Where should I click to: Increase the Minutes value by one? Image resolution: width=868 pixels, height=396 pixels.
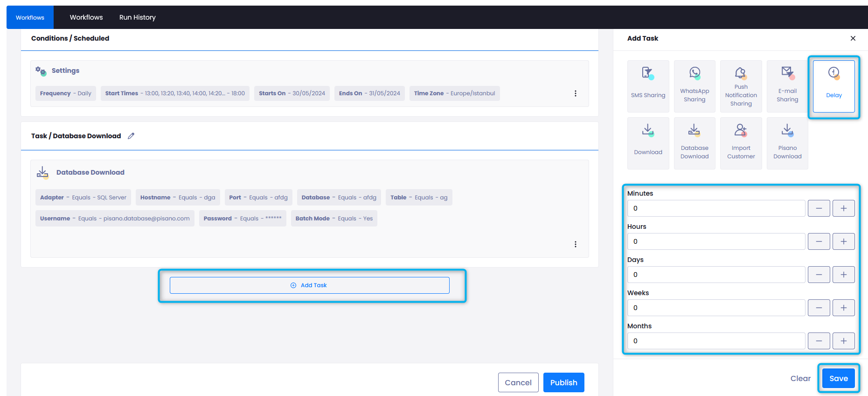point(843,208)
